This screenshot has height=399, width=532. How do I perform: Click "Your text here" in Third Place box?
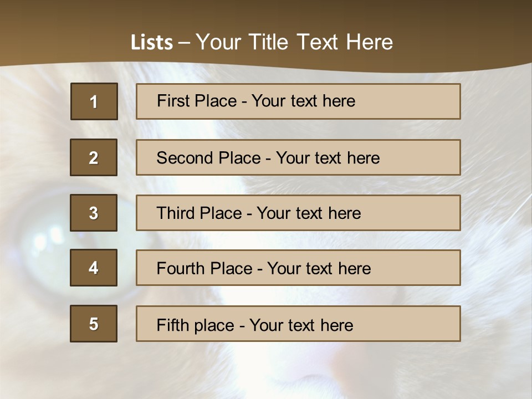[309, 213]
